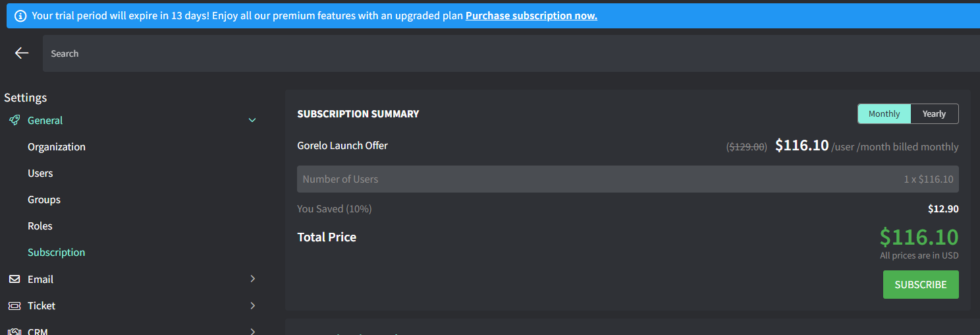Click the info icon in trial banner

click(x=20, y=16)
